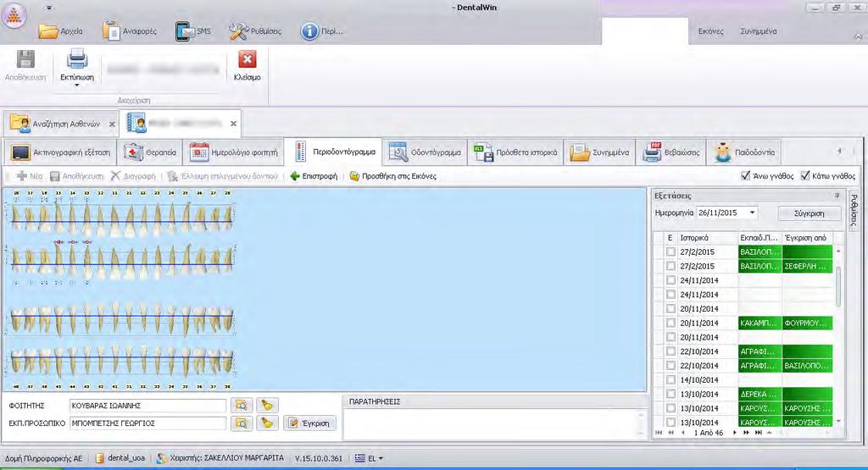Open the Βεβαιώσεις tab
The width and height of the screenshot is (868, 470).
[671, 152]
